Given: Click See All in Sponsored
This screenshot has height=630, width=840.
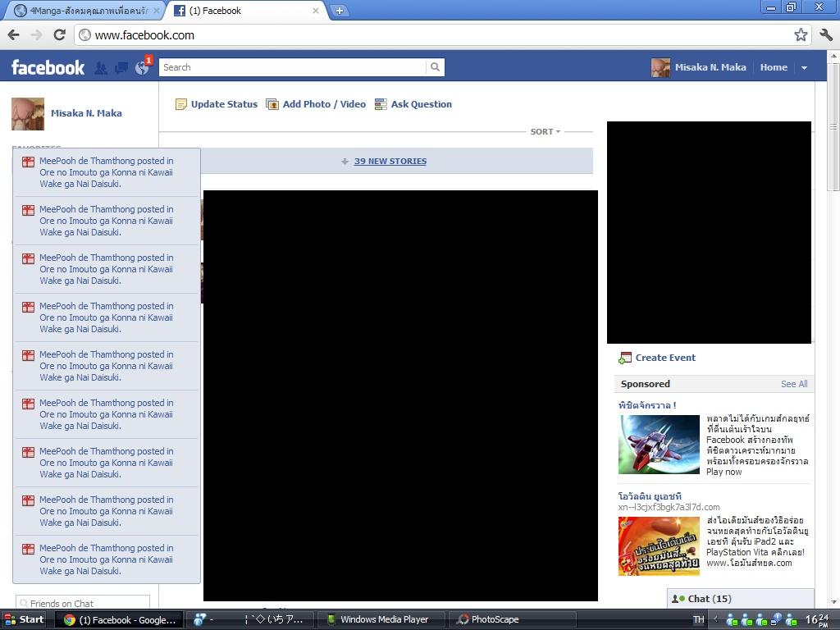Looking at the screenshot, I should pos(794,384).
